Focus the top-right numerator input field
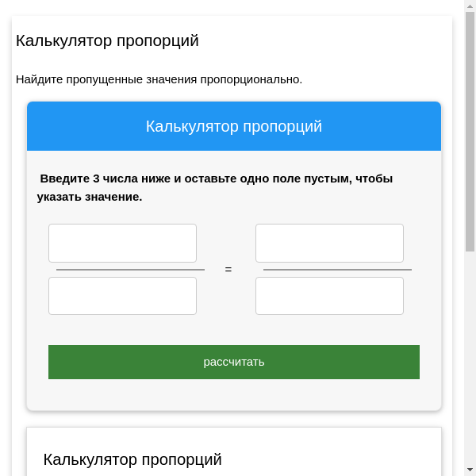Screen dimensions: 476x476 (x=329, y=243)
